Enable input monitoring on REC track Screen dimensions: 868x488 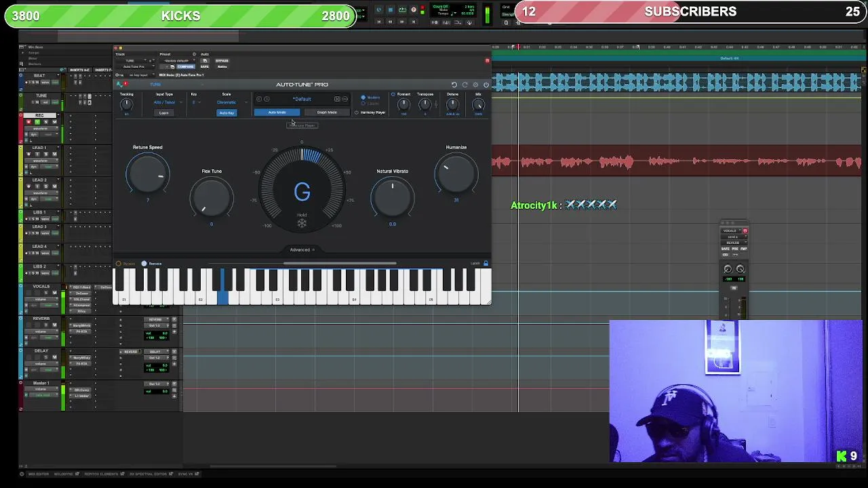37,122
